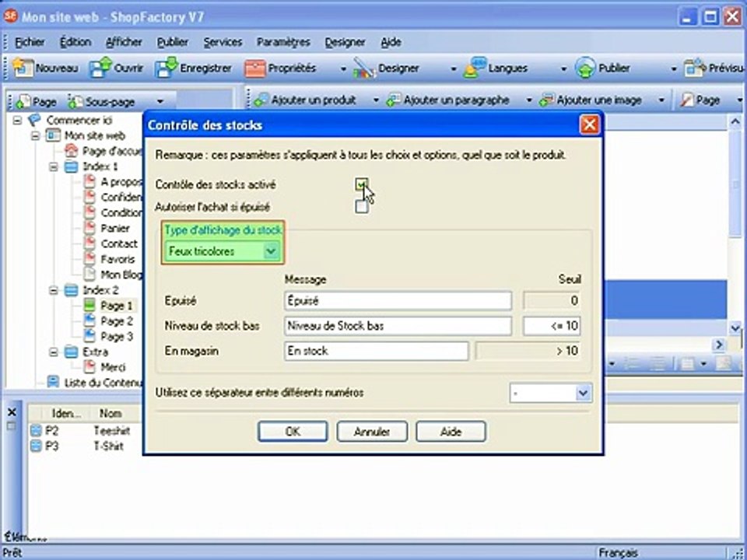Open the number separator dropdown
The width and height of the screenshot is (747, 560).
coord(583,393)
